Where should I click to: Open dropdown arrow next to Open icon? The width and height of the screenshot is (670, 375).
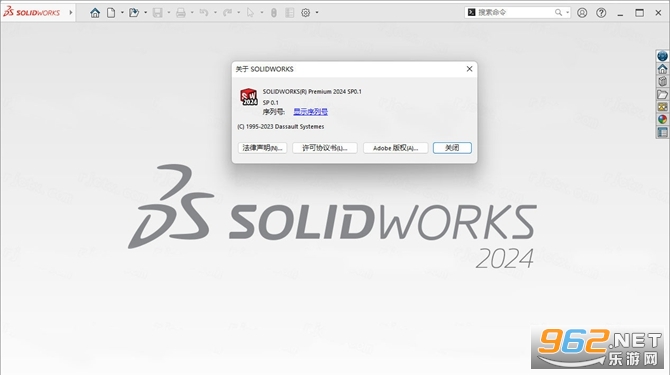click(x=146, y=13)
